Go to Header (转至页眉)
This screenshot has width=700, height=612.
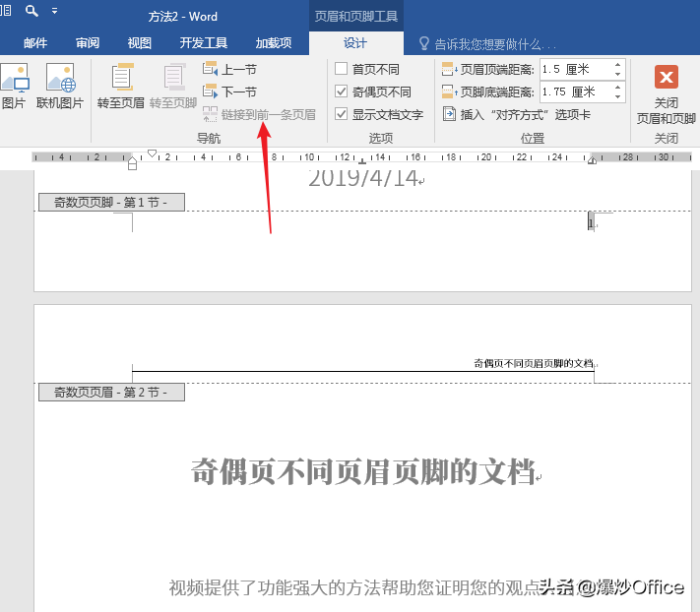pos(121,86)
